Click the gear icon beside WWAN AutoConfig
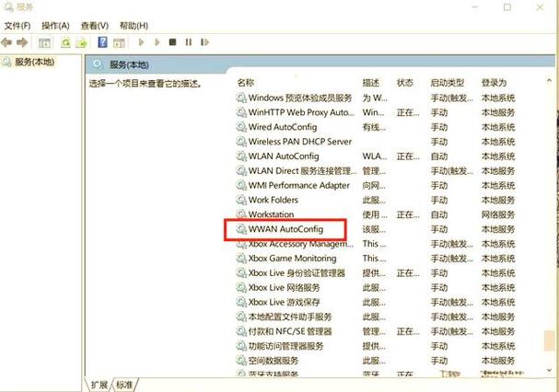 pos(241,229)
